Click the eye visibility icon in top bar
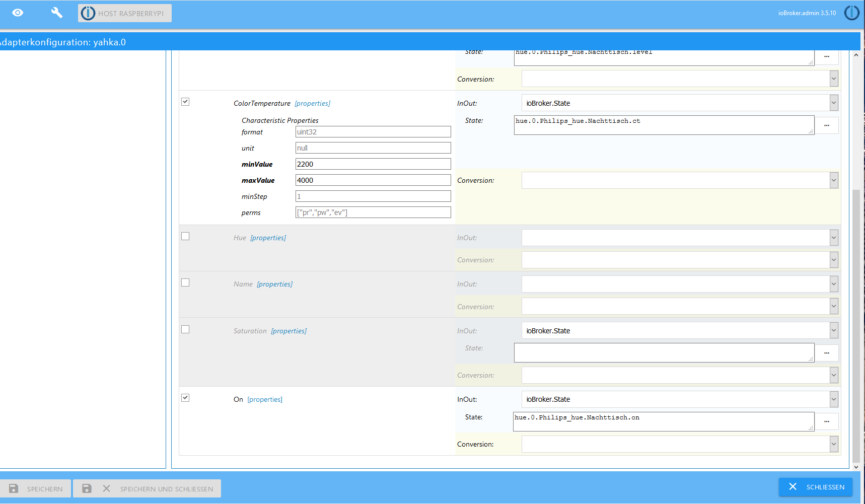Image resolution: width=865 pixels, height=504 pixels. tap(18, 13)
